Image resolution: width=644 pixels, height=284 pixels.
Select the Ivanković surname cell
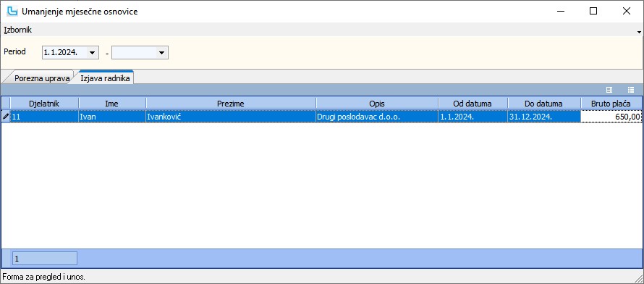point(231,117)
